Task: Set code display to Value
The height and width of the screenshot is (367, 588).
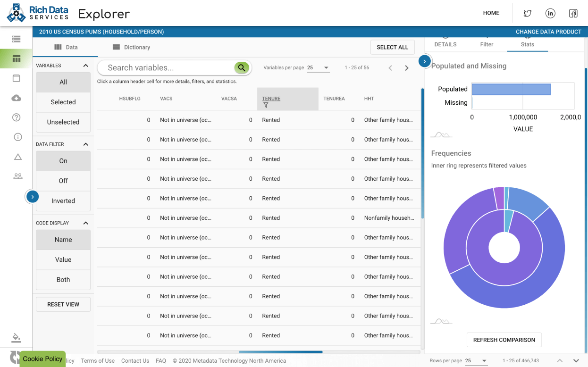Action: (63, 259)
